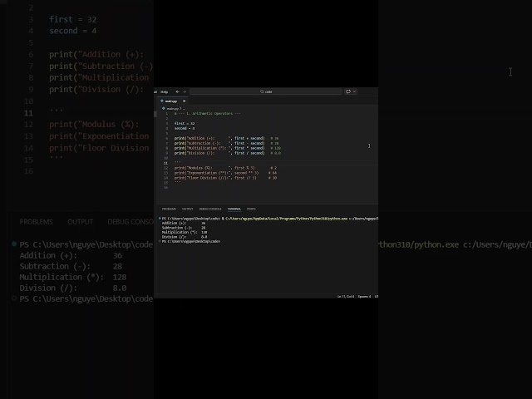
Task: Click the last PS prompt in center terminal
Action: click(191, 241)
